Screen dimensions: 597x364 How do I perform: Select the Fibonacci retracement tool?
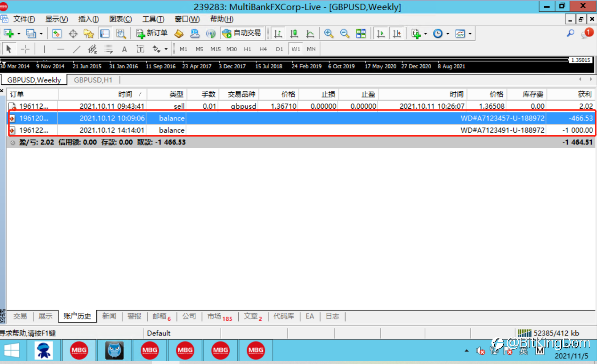(x=108, y=49)
